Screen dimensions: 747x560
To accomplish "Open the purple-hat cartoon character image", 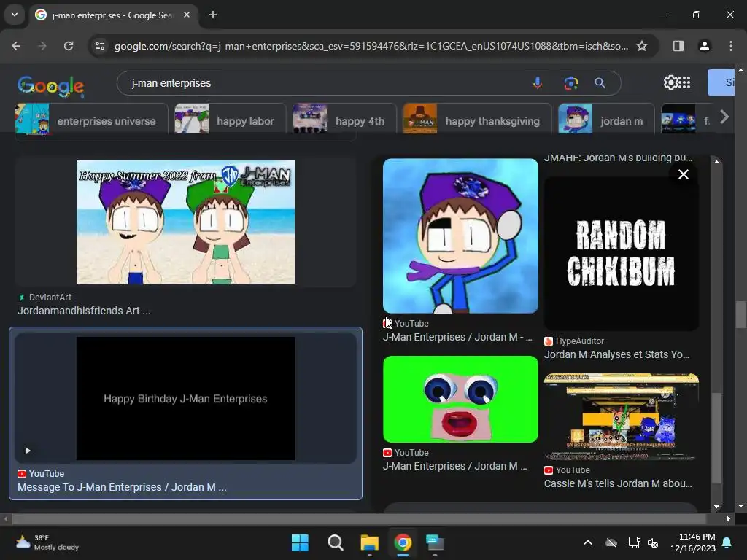I will [461, 236].
